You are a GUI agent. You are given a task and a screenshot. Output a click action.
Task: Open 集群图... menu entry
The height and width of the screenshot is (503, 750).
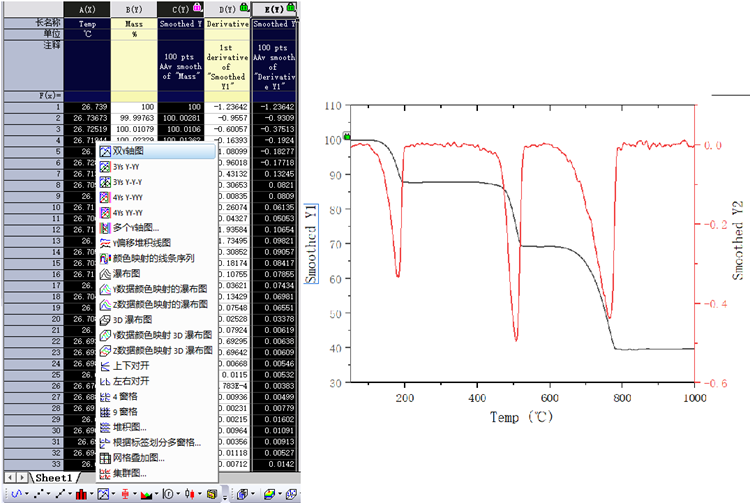[157, 473]
